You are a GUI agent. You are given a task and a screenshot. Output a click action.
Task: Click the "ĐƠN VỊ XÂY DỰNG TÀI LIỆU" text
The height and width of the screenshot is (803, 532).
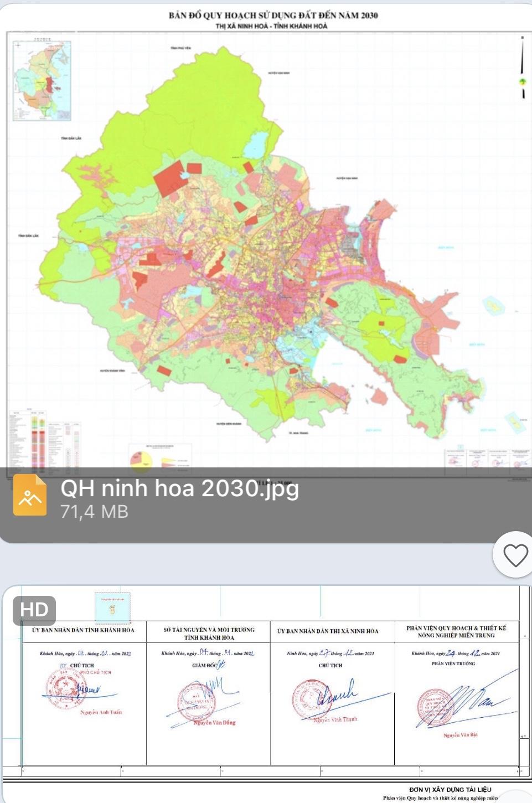(x=450, y=790)
